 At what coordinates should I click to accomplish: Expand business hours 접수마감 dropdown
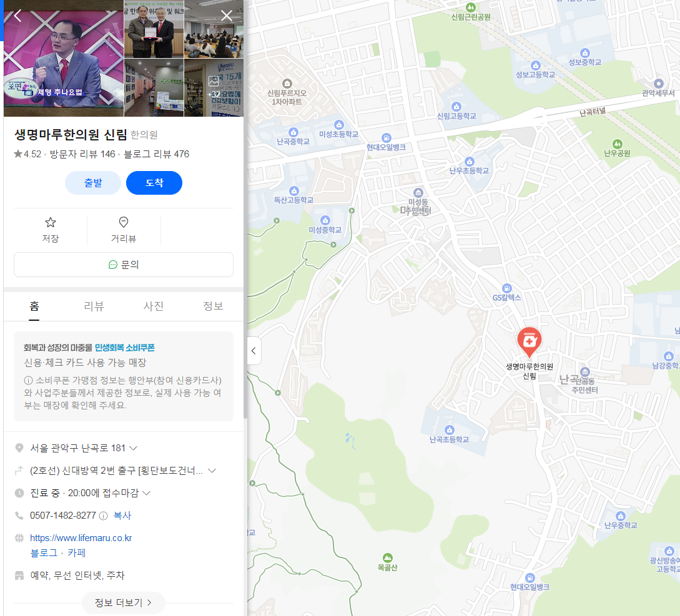tap(147, 493)
